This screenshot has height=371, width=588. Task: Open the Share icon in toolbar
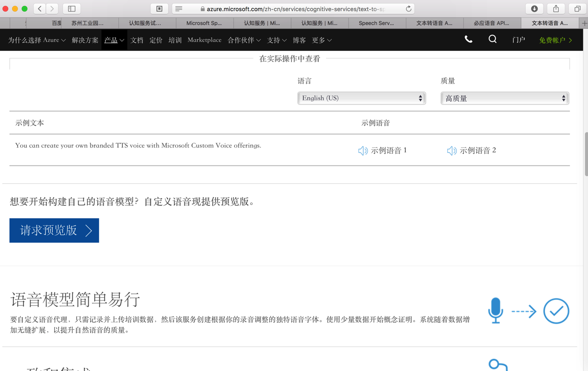(x=556, y=9)
